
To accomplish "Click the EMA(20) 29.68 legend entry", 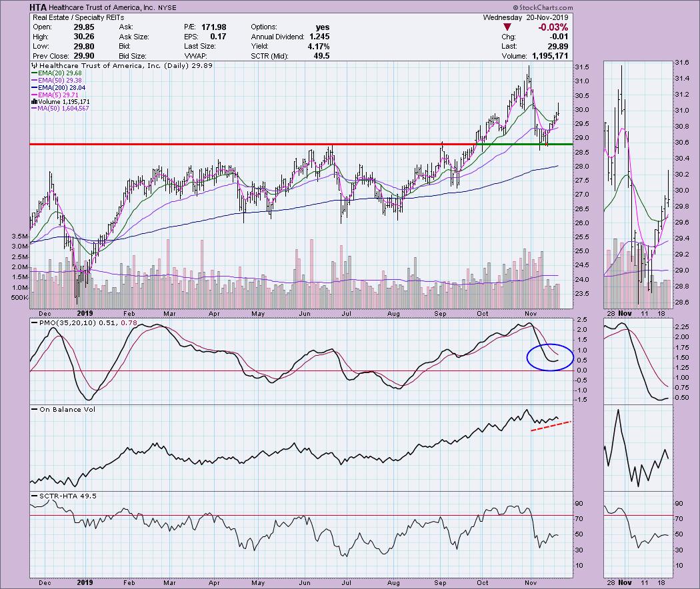I will click(56, 73).
